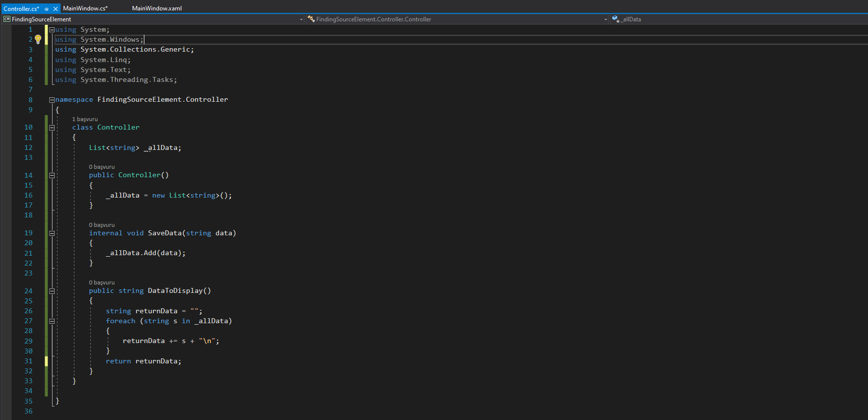Switch to the MainWindow.cs tab

pos(85,8)
